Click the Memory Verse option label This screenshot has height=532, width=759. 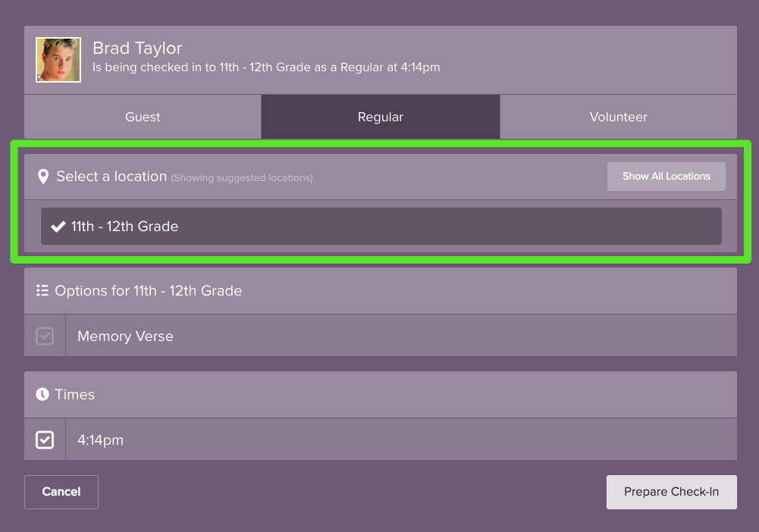click(125, 336)
